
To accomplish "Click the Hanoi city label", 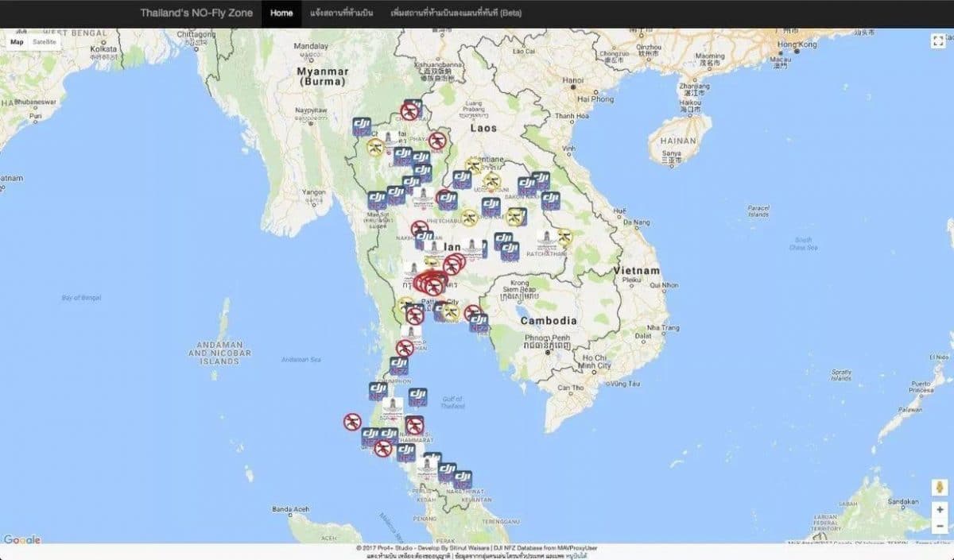I will (572, 80).
